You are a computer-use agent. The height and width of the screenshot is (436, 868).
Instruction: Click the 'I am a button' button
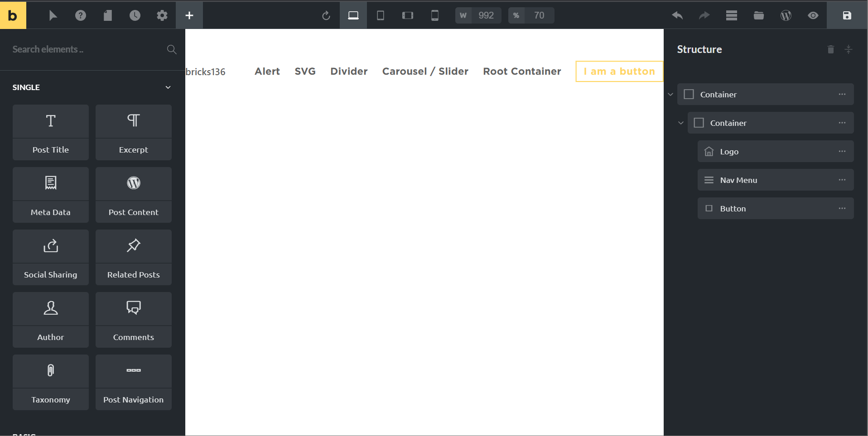(x=619, y=71)
